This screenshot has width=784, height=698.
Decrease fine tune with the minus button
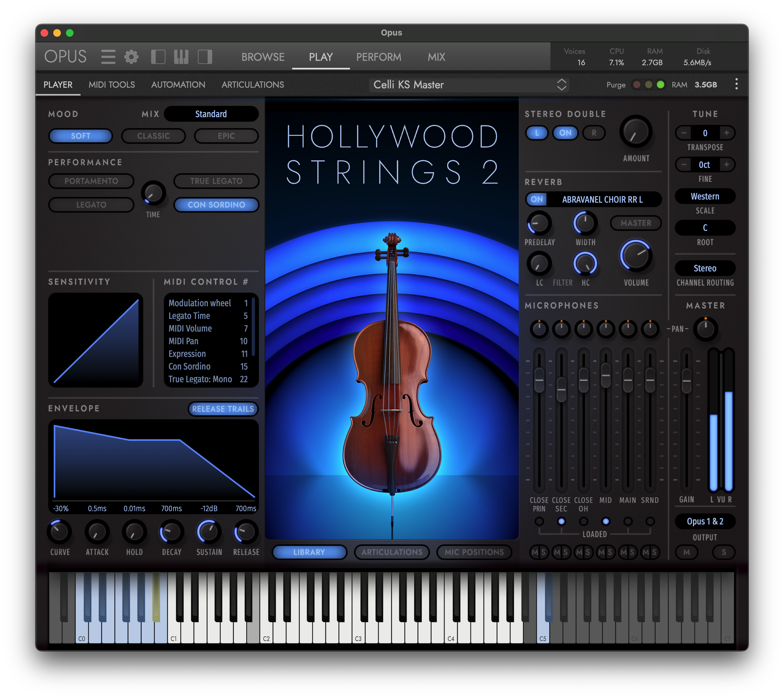coord(684,165)
